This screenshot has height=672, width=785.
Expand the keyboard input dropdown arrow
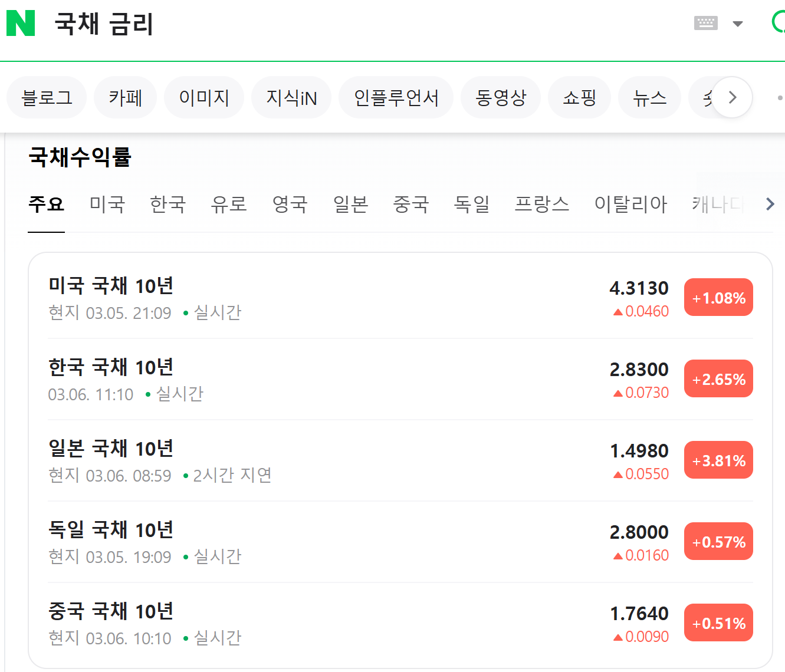point(737,24)
